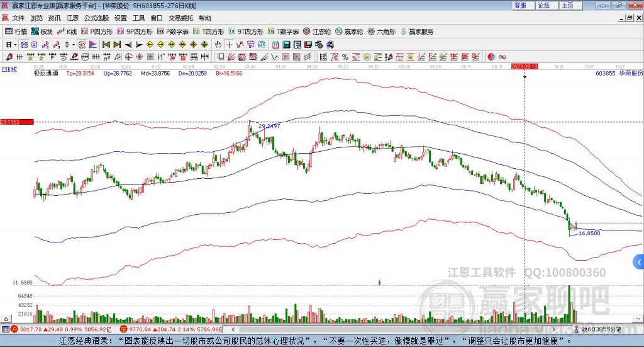
Task: Click the Shenzhen index 9770.84 status entry
Action: 170,329
